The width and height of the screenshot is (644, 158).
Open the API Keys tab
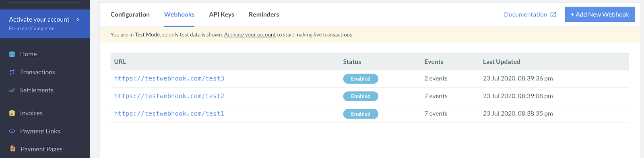[221, 14]
